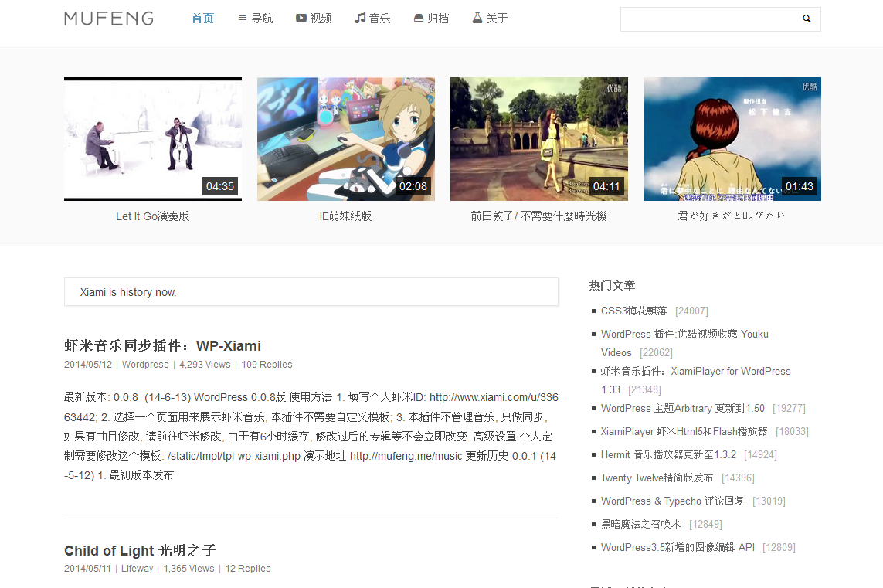Open the 音乐 music menu item
The height and width of the screenshot is (588, 883).
[x=372, y=19]
